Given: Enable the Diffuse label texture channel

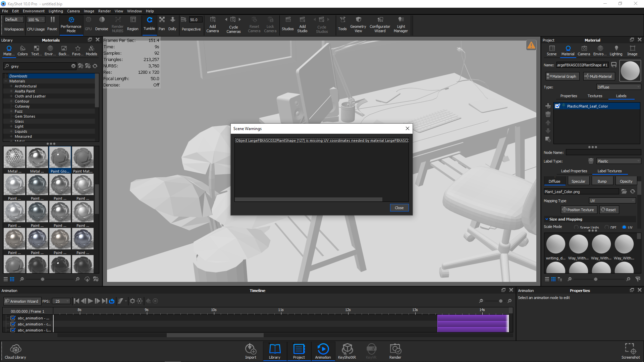Looking at the screenshot, I should pyautogui.click(x=554, y=181).
